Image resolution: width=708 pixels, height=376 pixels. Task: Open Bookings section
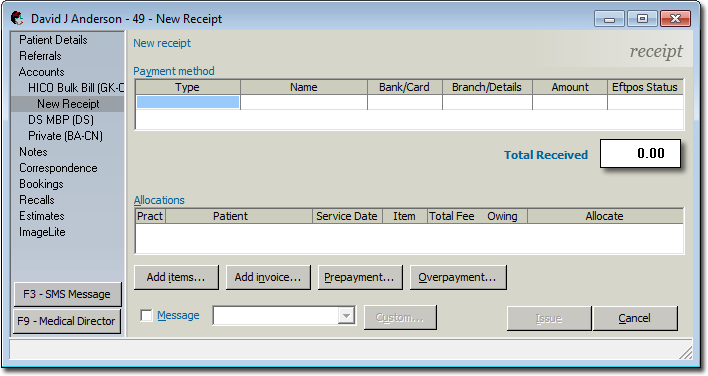coord(41,184)
